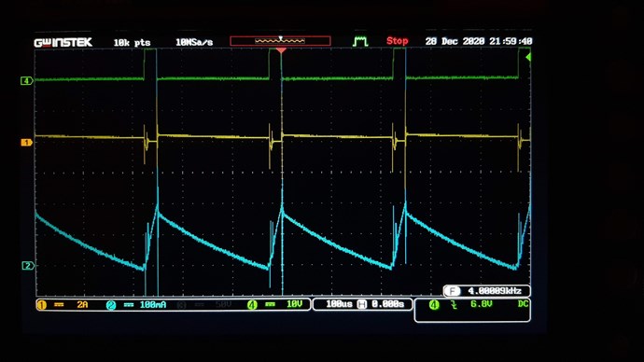Click the falling edge trigger slope icon

click(x=454, y=304)
